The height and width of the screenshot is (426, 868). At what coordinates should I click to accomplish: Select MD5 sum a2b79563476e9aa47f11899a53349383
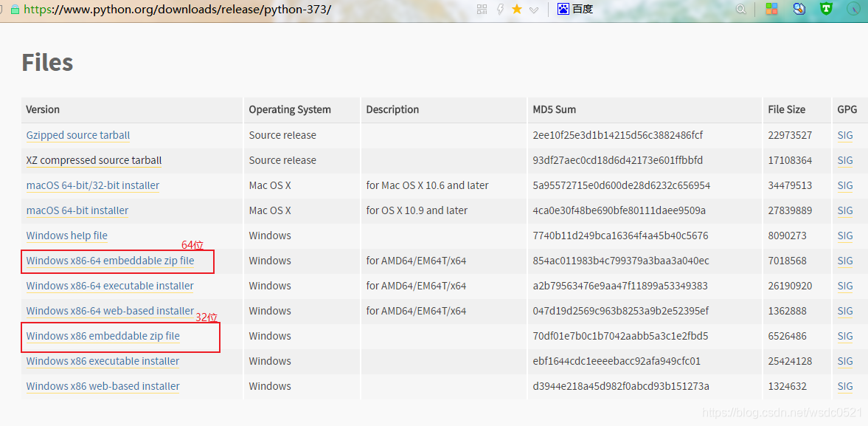tap(621, 286)
